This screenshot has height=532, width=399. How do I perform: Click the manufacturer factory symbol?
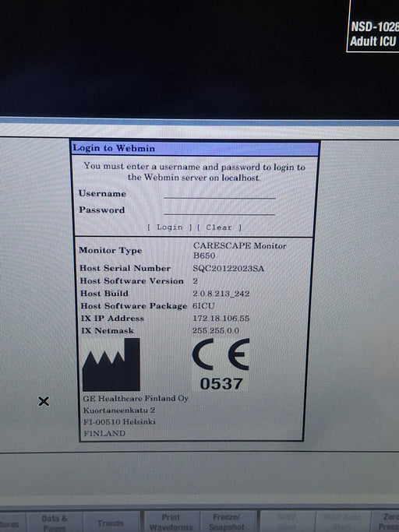111,365
